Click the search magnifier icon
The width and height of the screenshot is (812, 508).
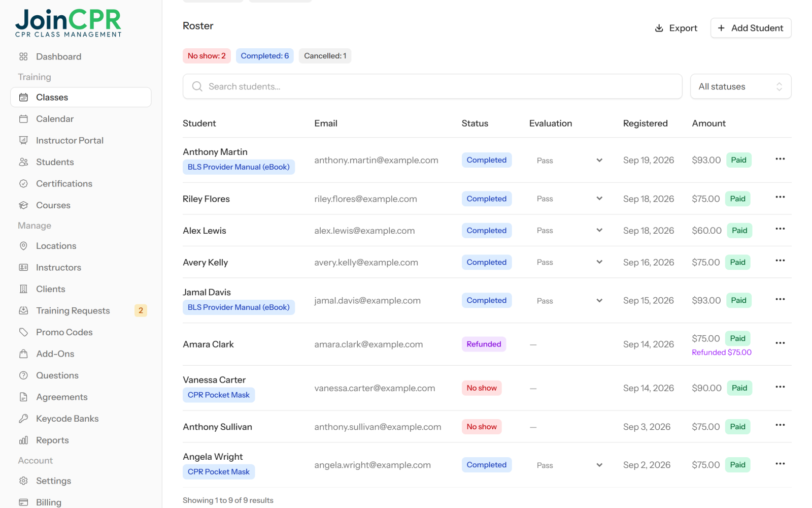197,86
